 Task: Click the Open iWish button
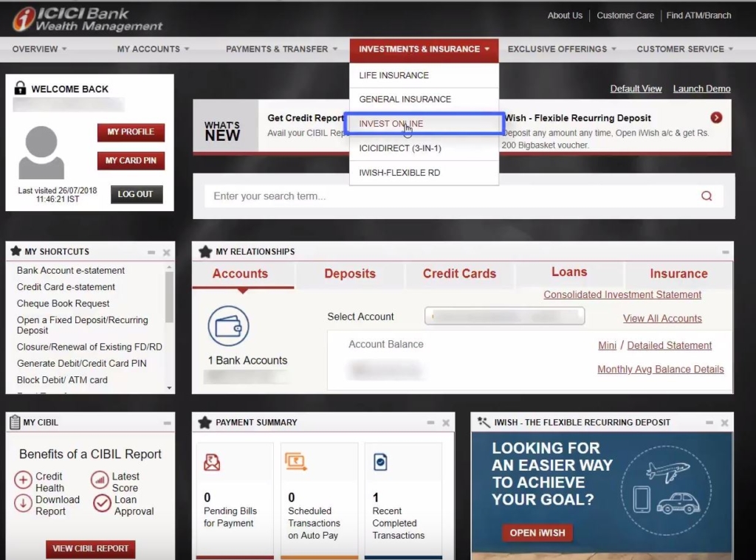pyautogui.click(x=537, y=533)
